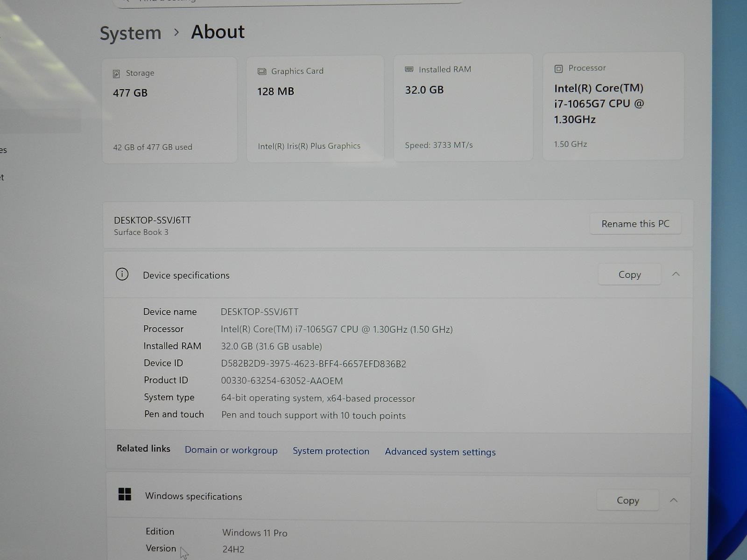Click the Intel(R) Iris(R) Plus Graphics text

point(309,146)
